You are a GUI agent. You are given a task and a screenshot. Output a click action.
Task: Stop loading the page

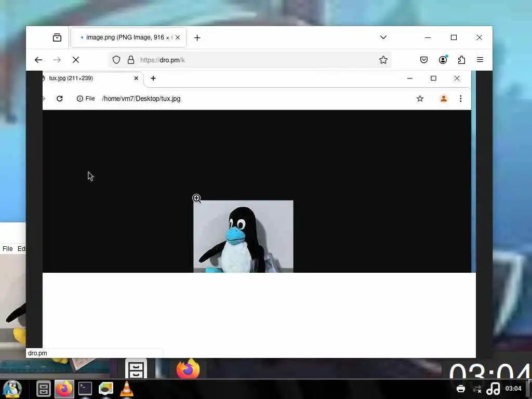[x=76, y=60]
